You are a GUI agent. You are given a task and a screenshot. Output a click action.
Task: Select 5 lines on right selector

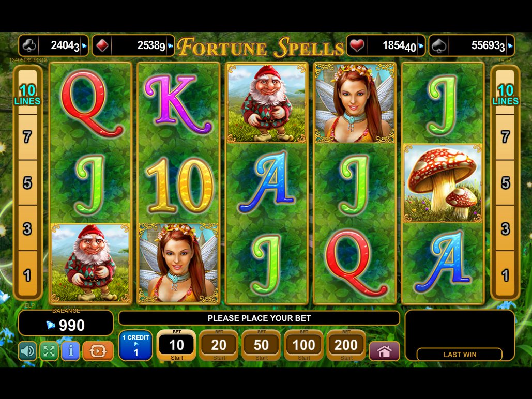[x=505, y=183]
